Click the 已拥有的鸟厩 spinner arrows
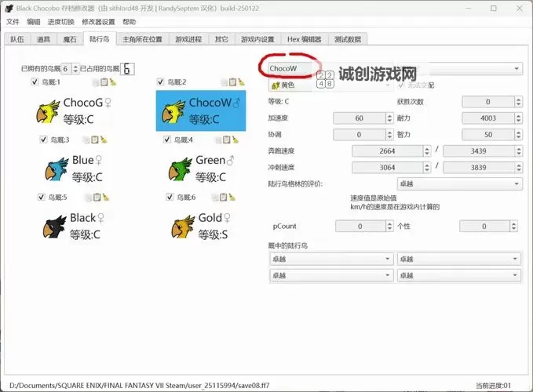This screenshot has height=392, width=533. [x=75, y=69]
